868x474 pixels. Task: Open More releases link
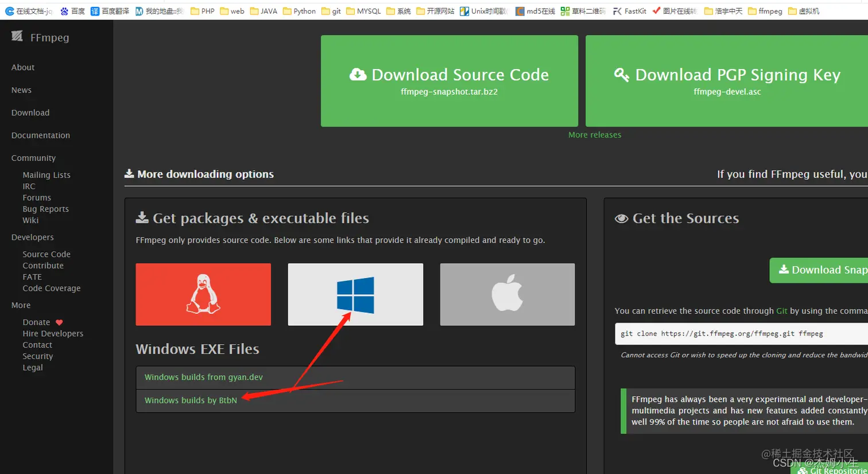coord(595,135)
